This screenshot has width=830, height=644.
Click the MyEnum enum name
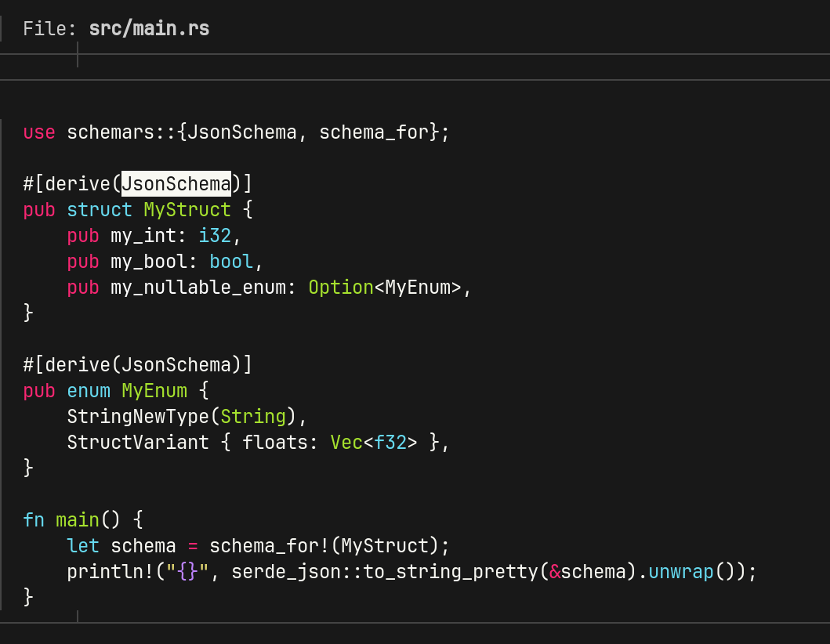pyautogui.click(x=154, y=390)
